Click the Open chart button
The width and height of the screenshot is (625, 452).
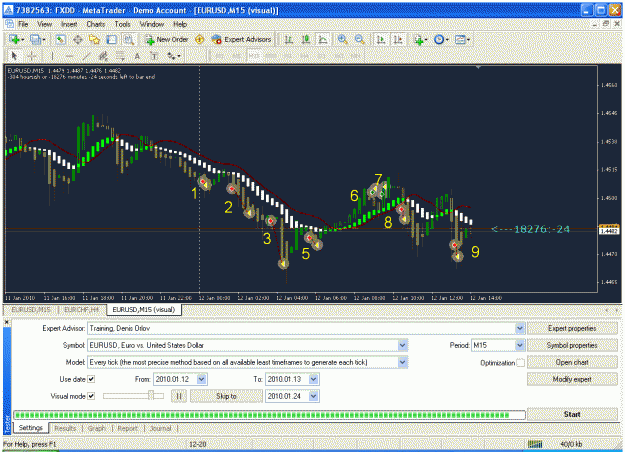[572, 362]
